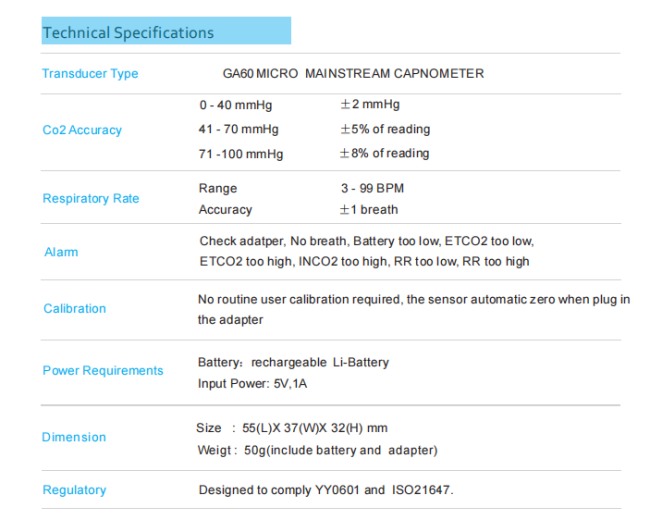Select the Co2 Accuracy label
This screenshot has width=650, height=520.
tap(82, 130)
